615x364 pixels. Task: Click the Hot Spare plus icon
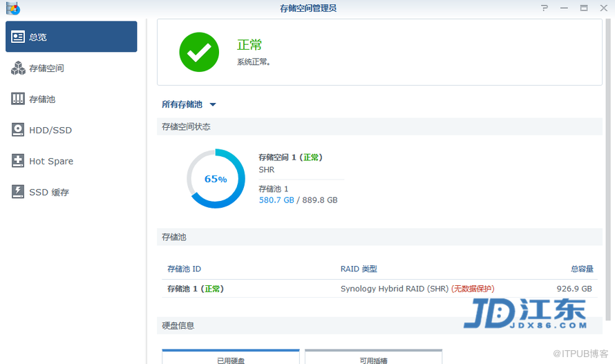click(x=18, y=161)
